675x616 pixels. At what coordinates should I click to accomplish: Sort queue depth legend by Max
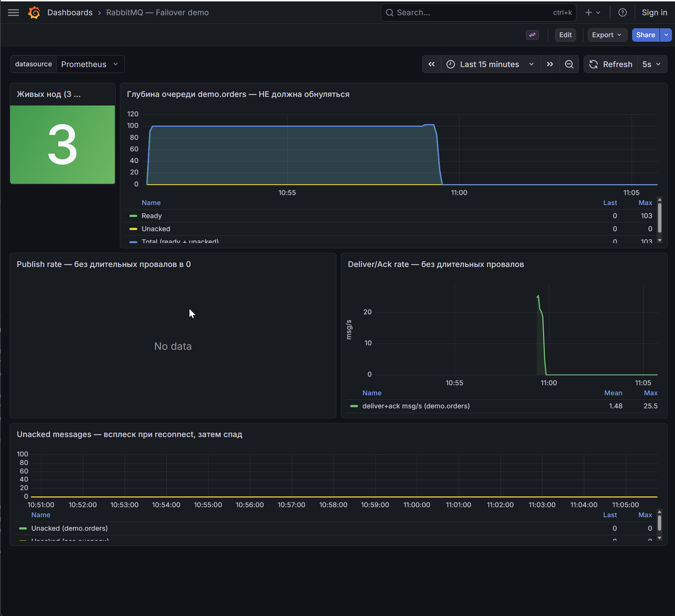coord(645,203)
